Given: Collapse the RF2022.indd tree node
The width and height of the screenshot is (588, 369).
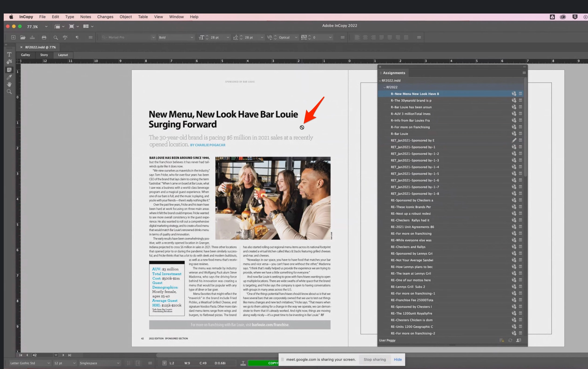Looking at the screenshot, I should (380, 81).
